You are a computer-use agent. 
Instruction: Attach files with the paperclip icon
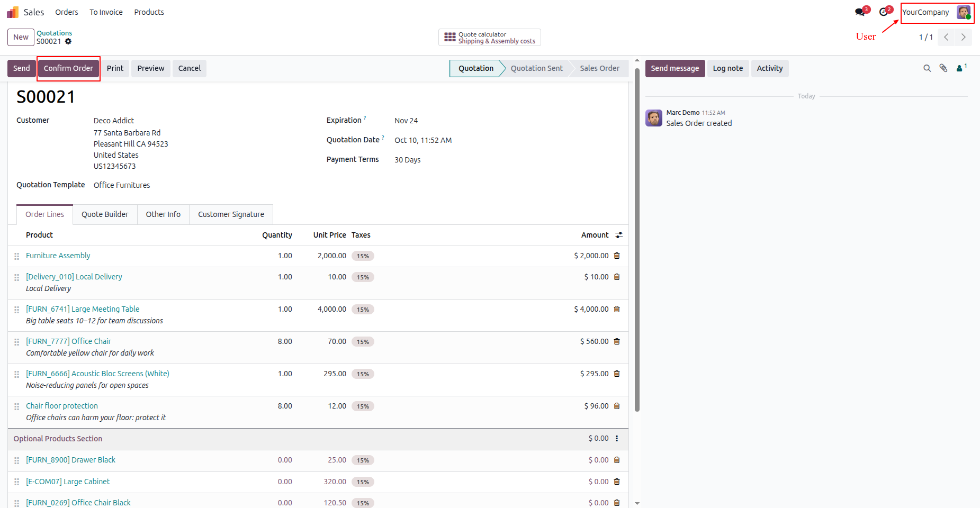pyautogui.click(x=943, y=68)
